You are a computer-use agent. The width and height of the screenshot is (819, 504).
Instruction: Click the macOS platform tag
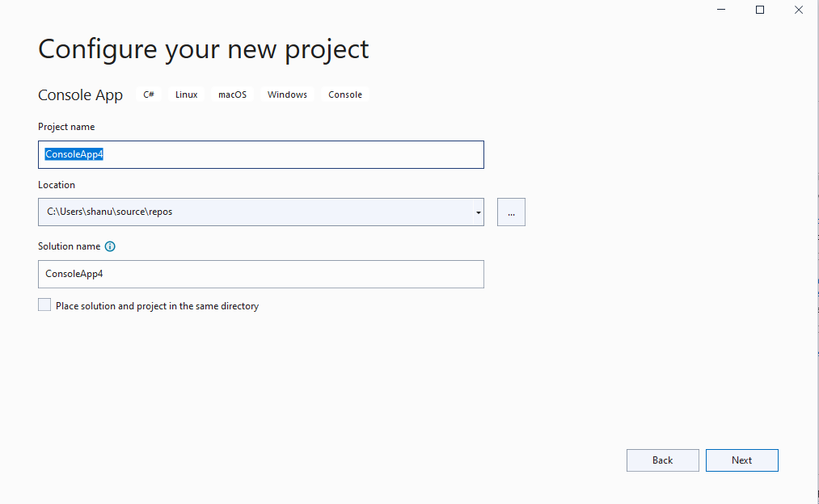click(x=232, y=94)
